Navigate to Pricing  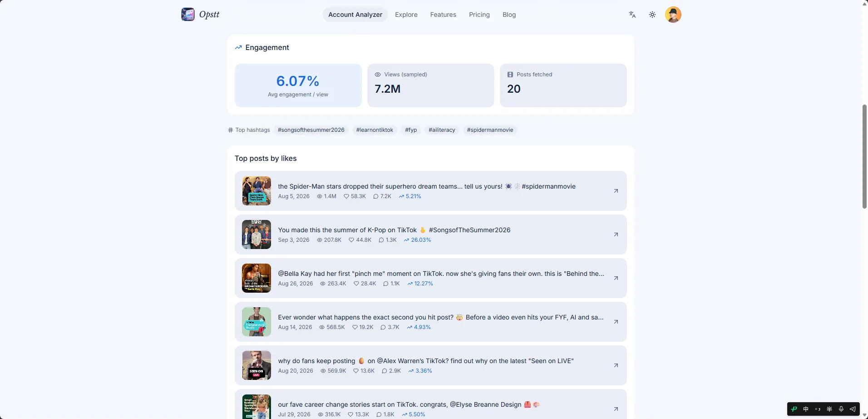[479, 15]
